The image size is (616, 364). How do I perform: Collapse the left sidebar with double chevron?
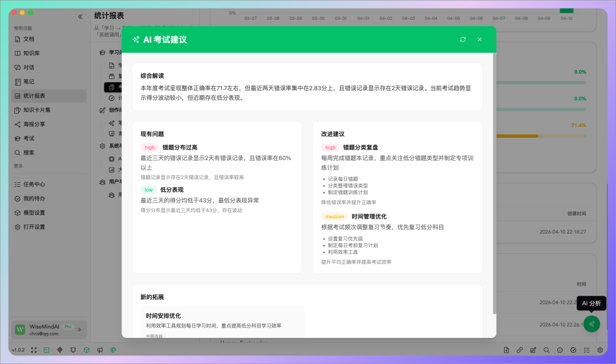[x=80, y=17]
